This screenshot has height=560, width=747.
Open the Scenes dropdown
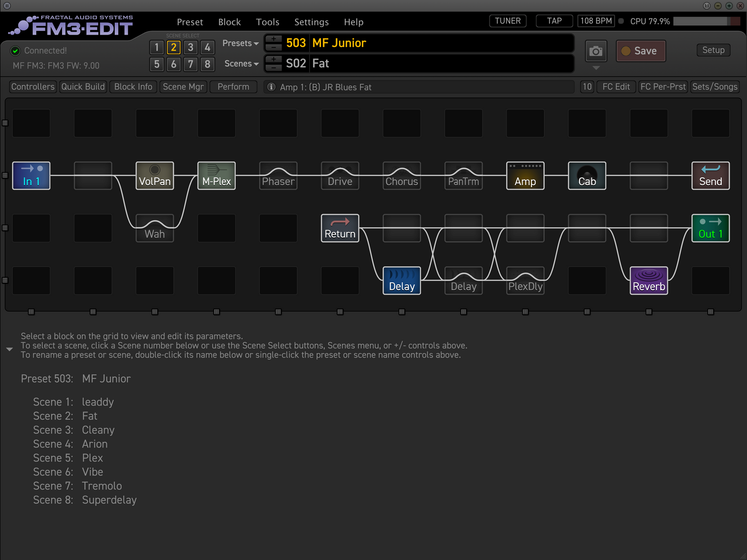point(241,64)
